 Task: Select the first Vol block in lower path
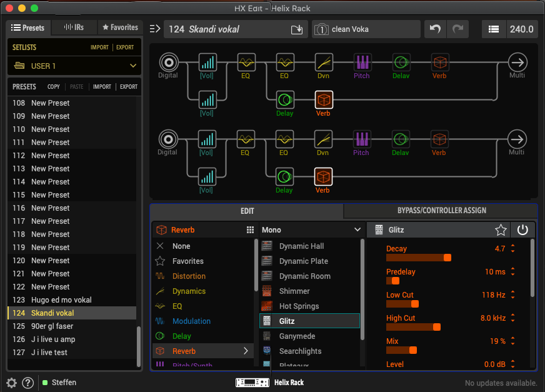tap(207, 139)
